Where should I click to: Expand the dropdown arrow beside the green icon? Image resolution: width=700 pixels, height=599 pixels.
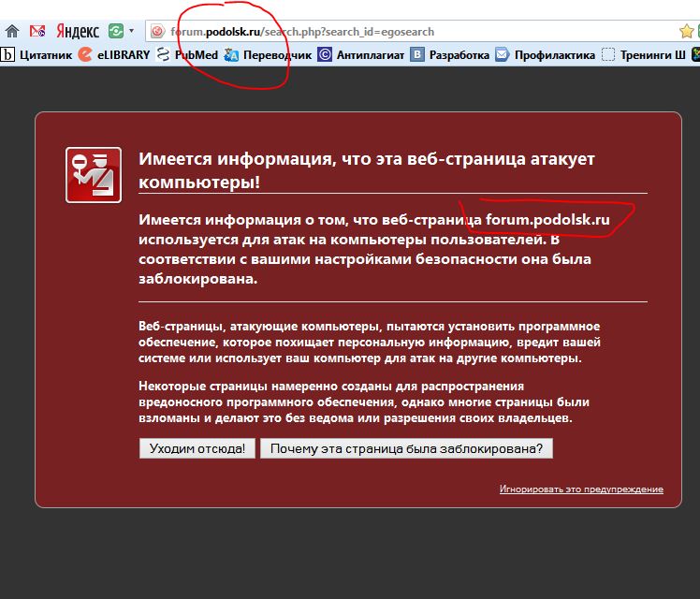click(131, 31)
